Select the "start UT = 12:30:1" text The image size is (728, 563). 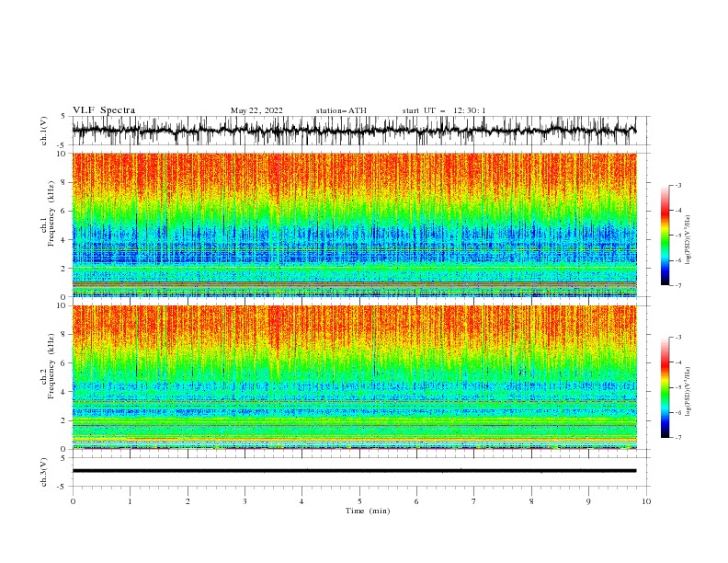point(444,110)
